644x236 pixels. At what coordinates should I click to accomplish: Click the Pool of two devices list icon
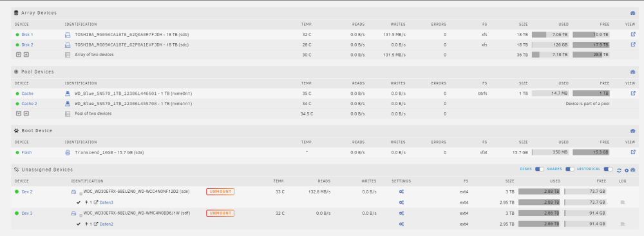tap(68, 113)
